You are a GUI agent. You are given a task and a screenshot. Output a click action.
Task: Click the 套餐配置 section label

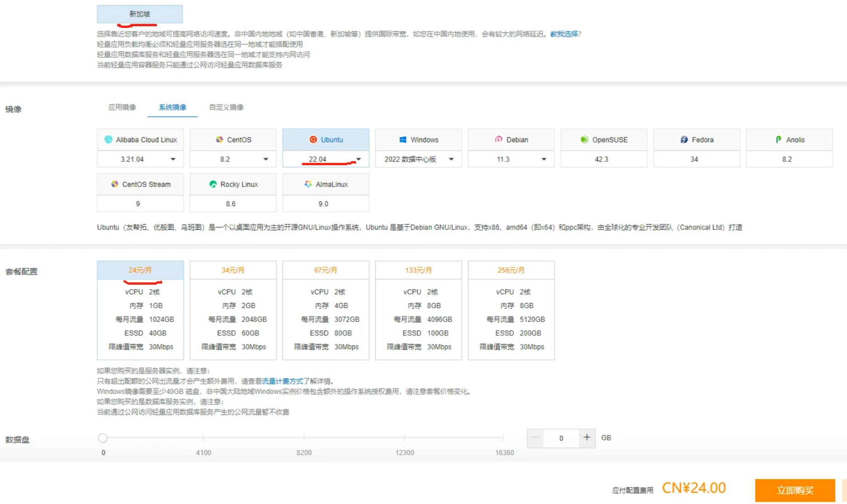(x=21, y=271)
